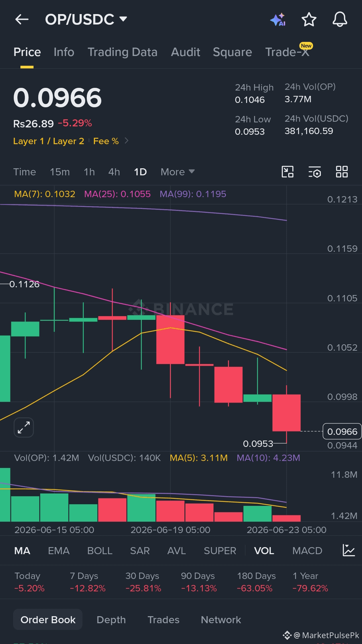This screenshot has height=644, width=362.
Task: Tap the 180 Days -63.05% performance value
Action: [255, 588]
